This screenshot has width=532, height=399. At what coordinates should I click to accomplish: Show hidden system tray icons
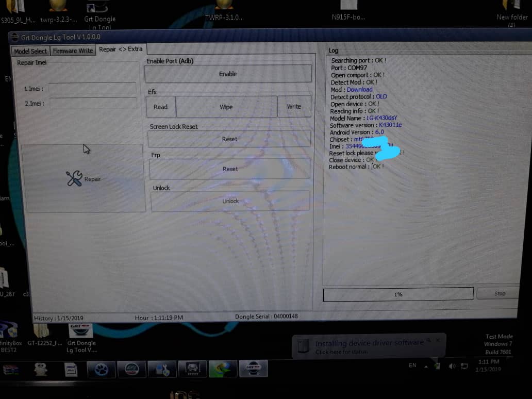pos(426,366)
